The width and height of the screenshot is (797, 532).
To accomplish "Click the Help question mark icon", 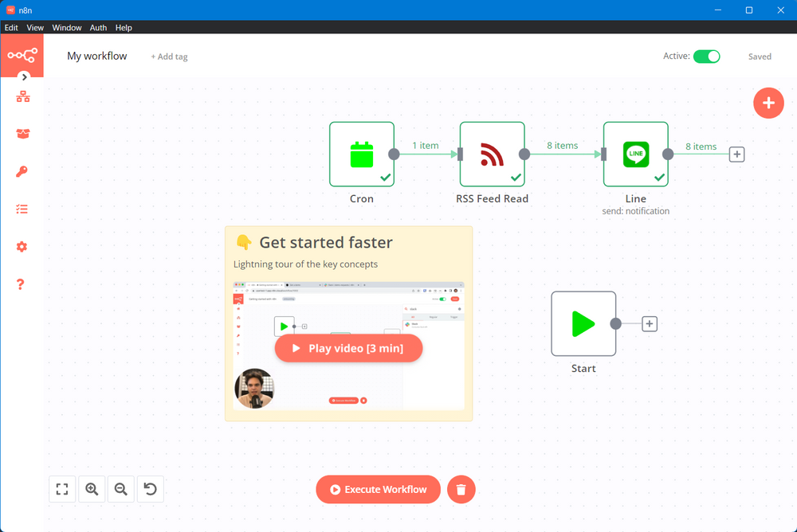I will point(21,284).
